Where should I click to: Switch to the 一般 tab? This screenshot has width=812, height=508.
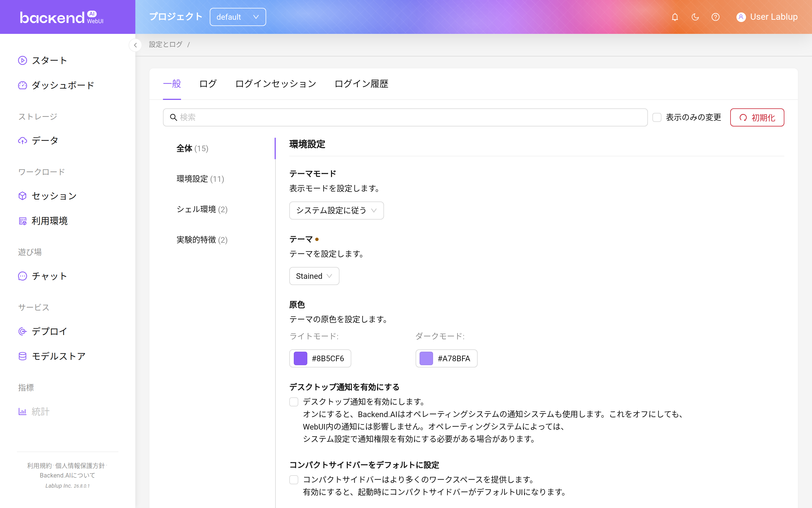point(172,84)
